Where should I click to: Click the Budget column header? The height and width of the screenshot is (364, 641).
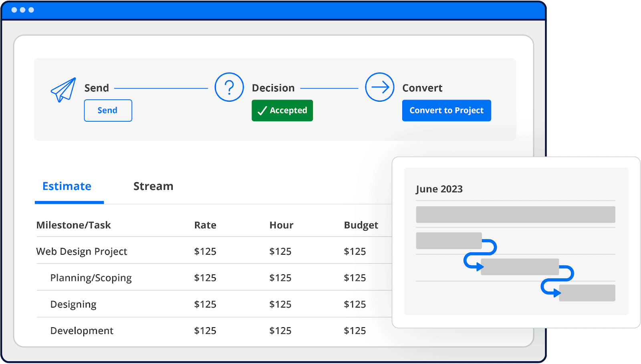click(361, 225)
